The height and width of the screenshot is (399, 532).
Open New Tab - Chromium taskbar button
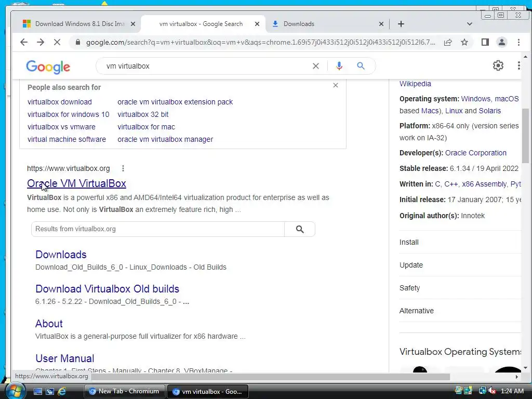click(124, 391)
